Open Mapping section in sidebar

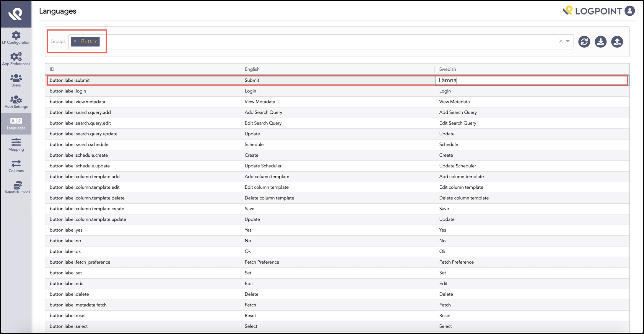point(16,145)
